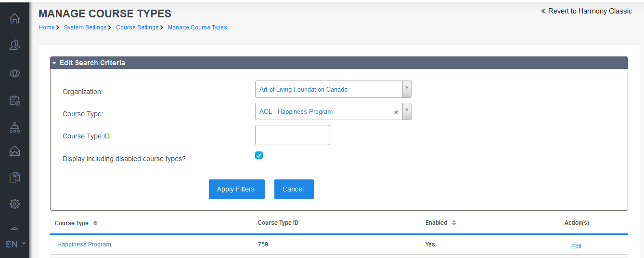Go to Course Settings breadcrumb
The image size is (644, 258).
pos(137,27)
